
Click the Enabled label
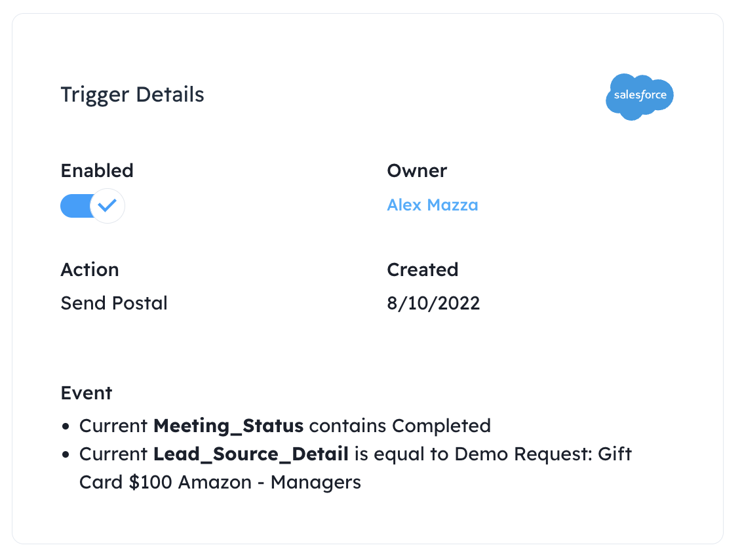[x=97, y=171]
